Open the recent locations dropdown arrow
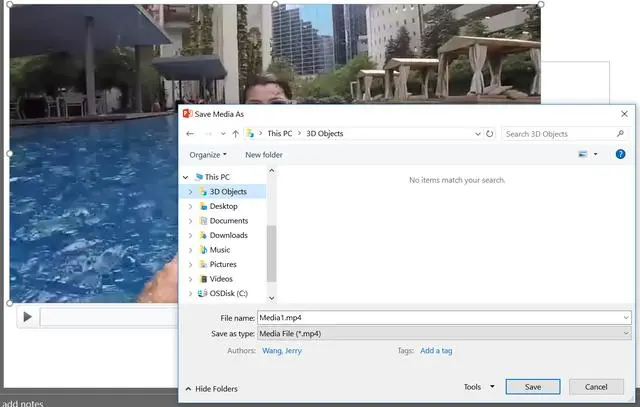 pyautogui.click(x=223, y=133)
